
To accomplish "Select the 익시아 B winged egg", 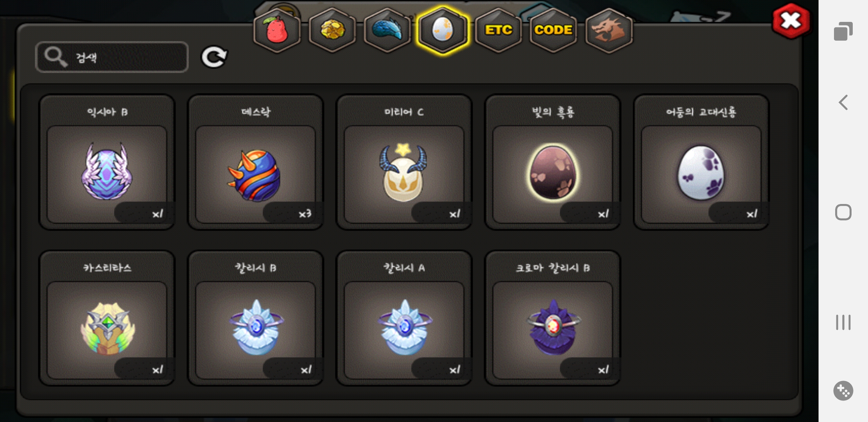I will point(107,163).
